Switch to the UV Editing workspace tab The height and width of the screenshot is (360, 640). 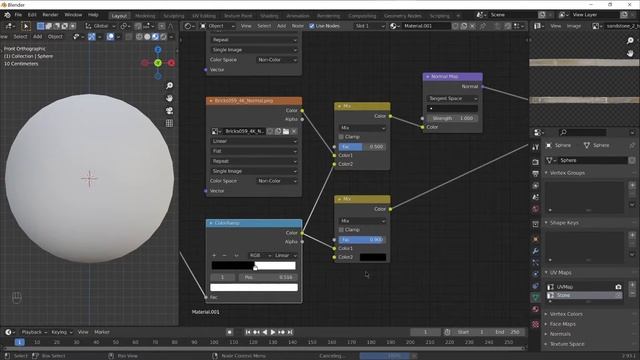tap(204, 16)
